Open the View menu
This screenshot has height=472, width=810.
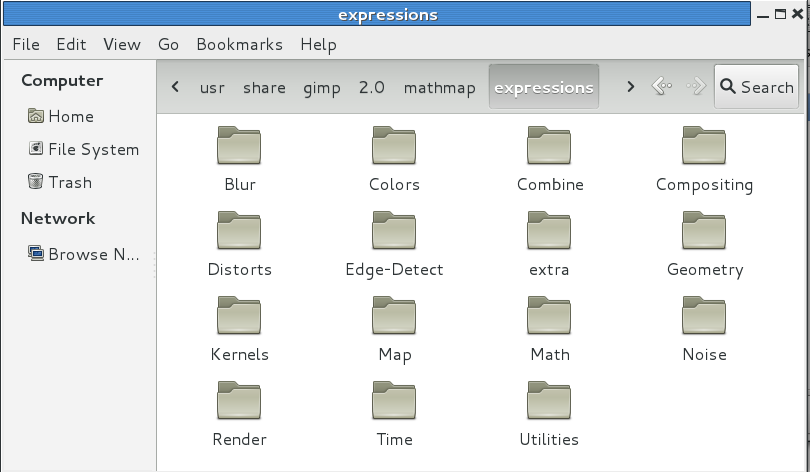click(x=122, y=44)
